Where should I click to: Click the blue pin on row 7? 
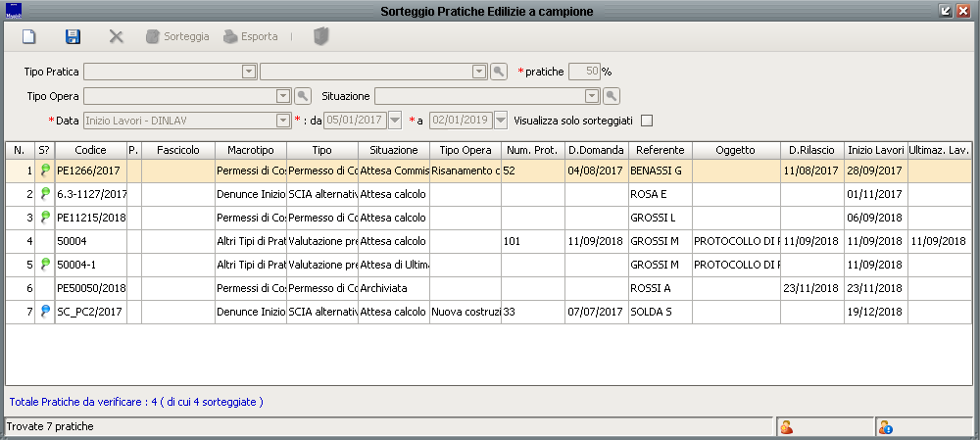(x=44, y=312)
